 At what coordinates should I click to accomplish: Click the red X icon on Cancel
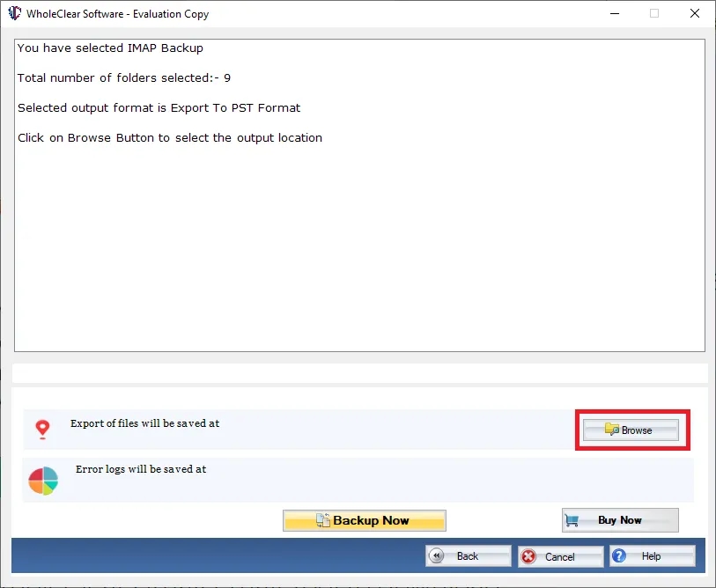pyautogui.click(x=528, y=556)
